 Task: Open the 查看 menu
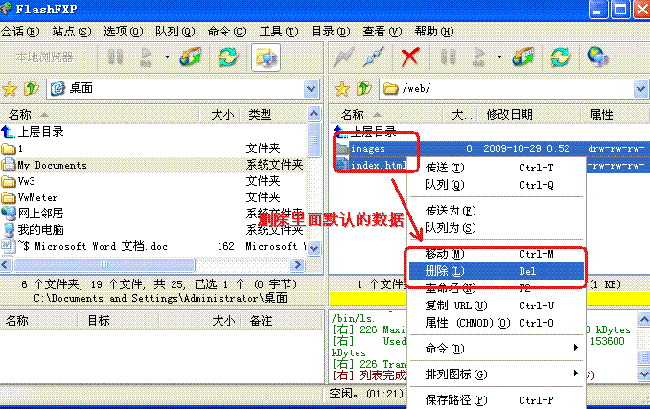pos(382,31)
